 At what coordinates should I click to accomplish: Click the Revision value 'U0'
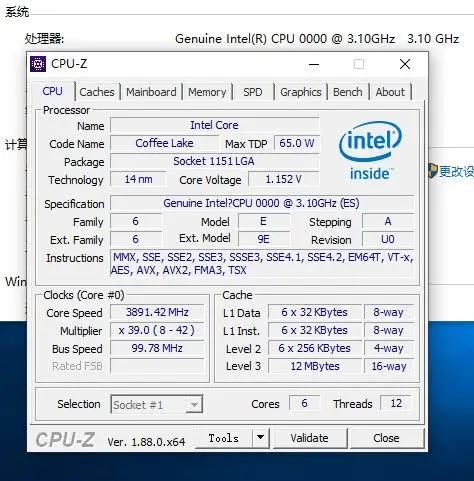[x=388, y=239]
